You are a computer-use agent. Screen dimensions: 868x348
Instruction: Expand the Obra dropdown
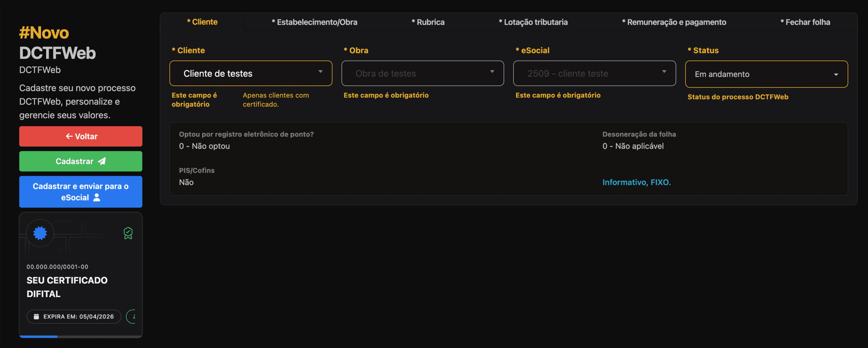(492, 72)
